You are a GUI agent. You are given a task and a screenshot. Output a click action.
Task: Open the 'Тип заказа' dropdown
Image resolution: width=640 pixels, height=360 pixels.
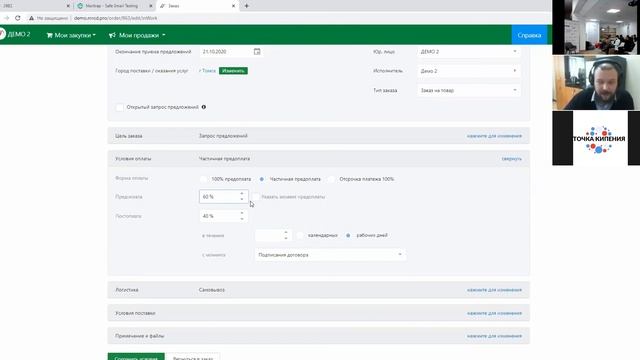click(x=469, y=90)
